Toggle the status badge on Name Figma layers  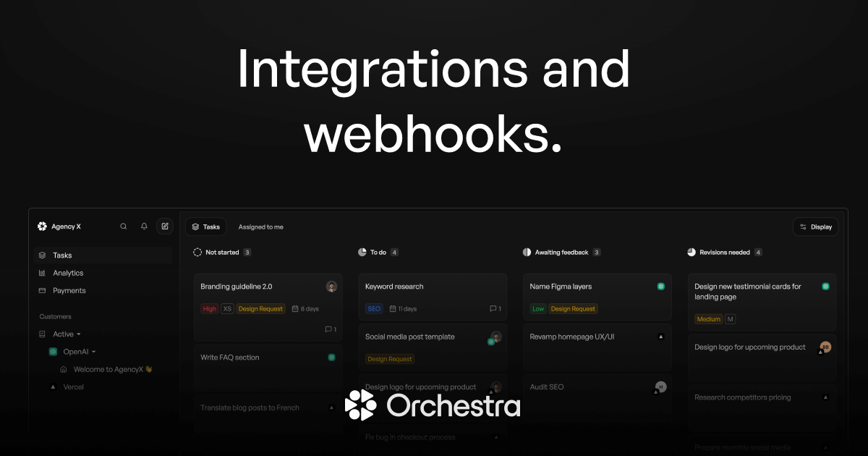click(660, 286)
